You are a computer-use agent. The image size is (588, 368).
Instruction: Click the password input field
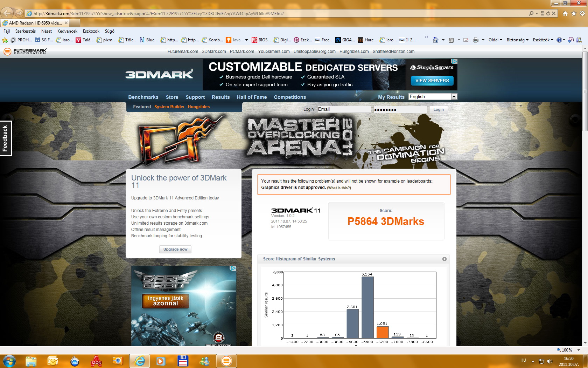click(400, 110)
